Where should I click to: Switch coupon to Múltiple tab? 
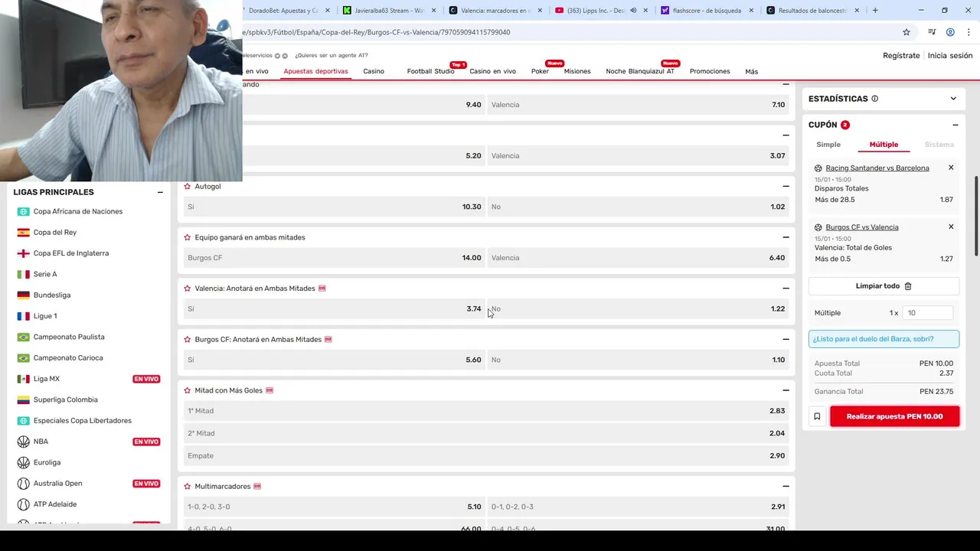click(x=884, y=145)
